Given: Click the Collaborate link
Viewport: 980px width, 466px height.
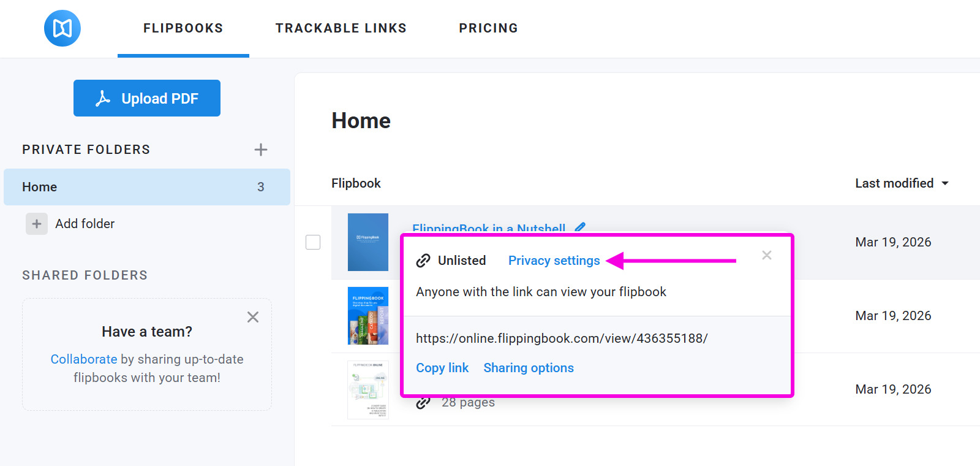Looking at the screenshot, I should [84, 359].
